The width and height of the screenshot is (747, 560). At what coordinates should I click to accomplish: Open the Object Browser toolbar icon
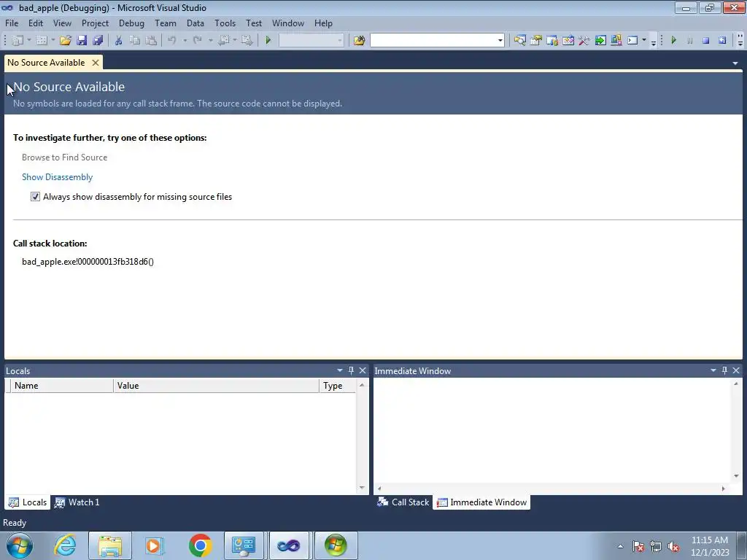click(x=552, y=41)
